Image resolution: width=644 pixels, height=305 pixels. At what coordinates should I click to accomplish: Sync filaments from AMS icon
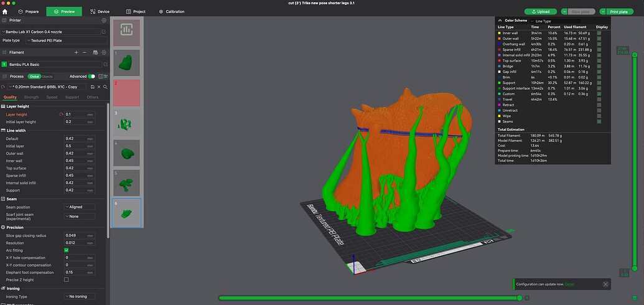point(95,53)
